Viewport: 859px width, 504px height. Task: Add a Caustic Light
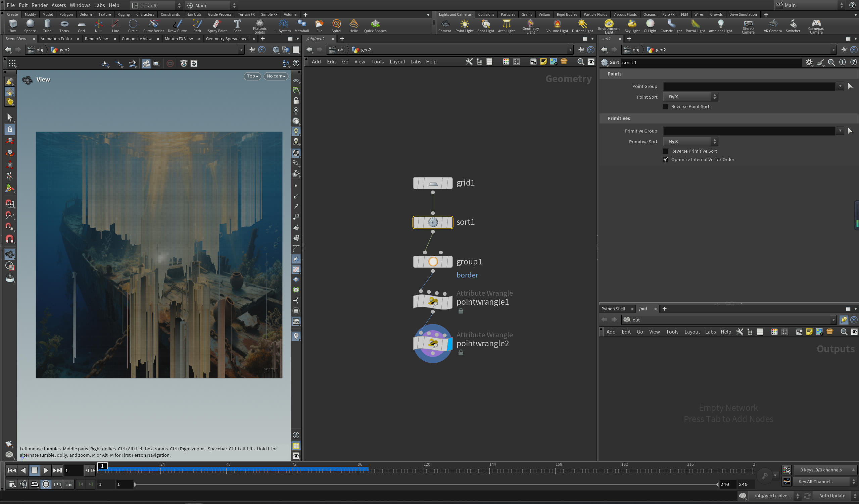point(671,26)
